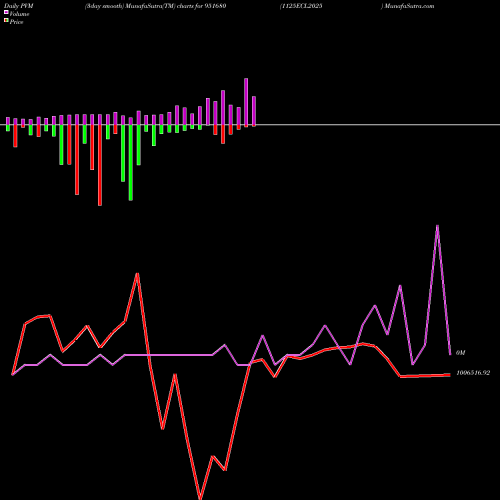Click the 1125ECL2025 symbol text
This screenshot has width=500, height=500.
point(301,6)
